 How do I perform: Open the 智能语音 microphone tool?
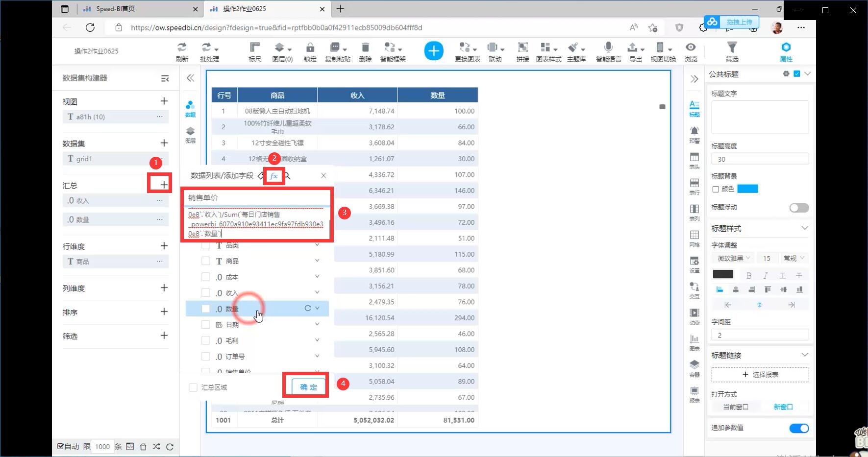(x=608, y=48)
